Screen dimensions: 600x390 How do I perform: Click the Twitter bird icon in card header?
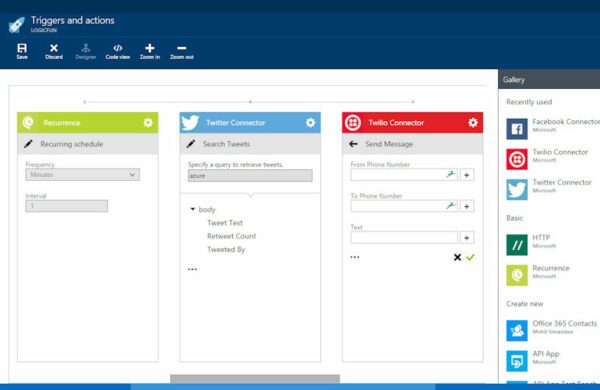coord(190,122)
